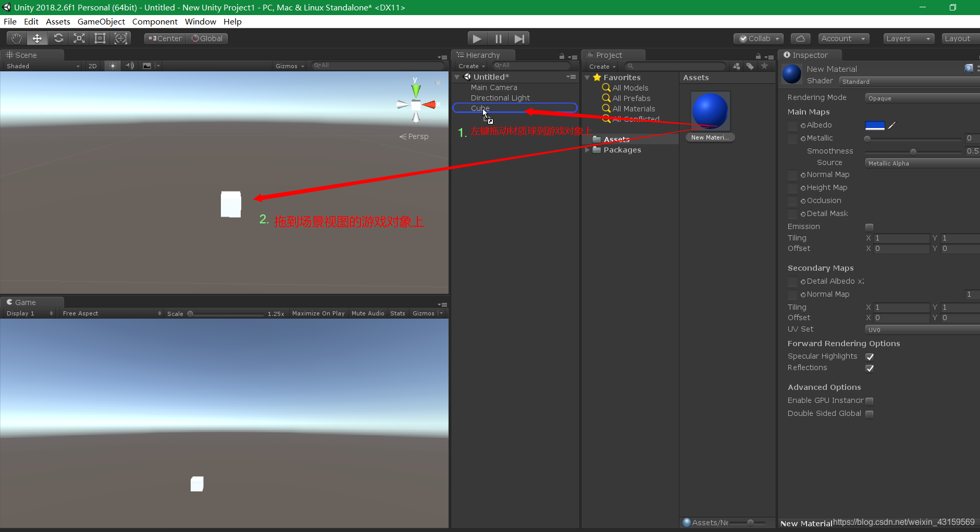Open saved searches star icon
This screenshot has height=532, width=980.
tap(764, 66)
